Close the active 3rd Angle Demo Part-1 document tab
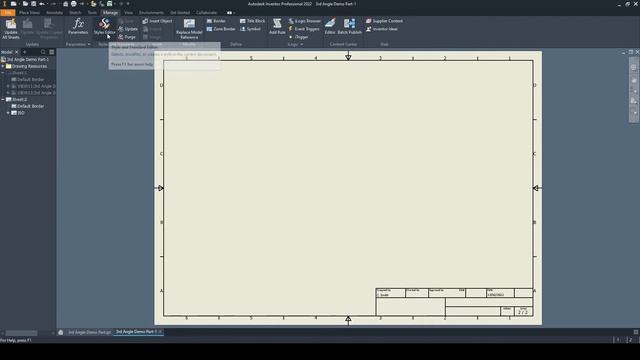640x360 pixels. pyautogui.click(x=160, y=332)
